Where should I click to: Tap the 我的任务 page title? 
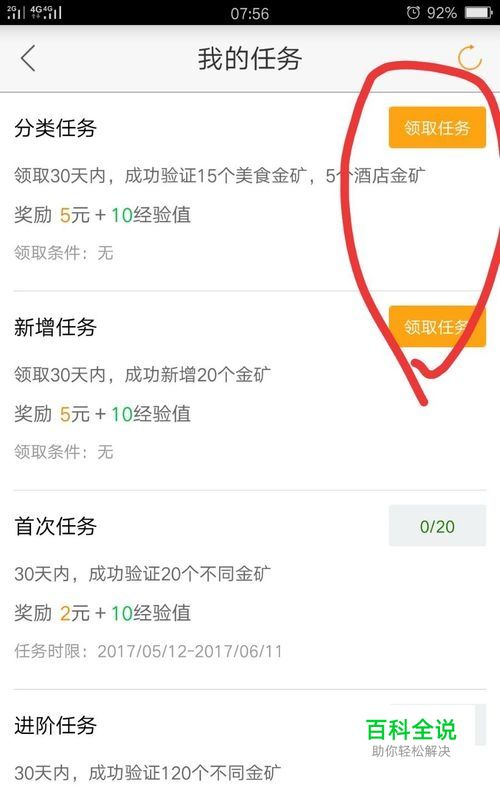click(x=249, y=58)
